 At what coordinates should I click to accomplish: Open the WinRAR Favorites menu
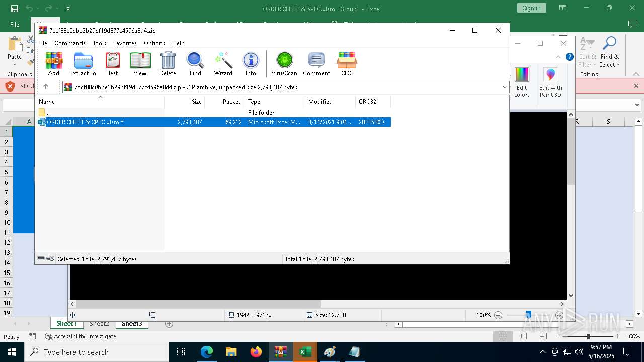(125, 43)
